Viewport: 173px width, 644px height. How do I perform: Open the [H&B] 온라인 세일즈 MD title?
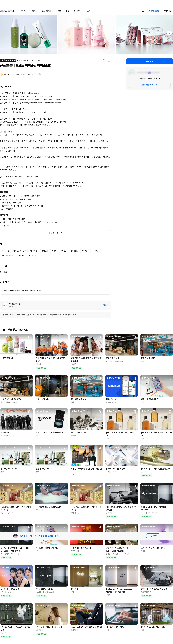click(81, 548)
